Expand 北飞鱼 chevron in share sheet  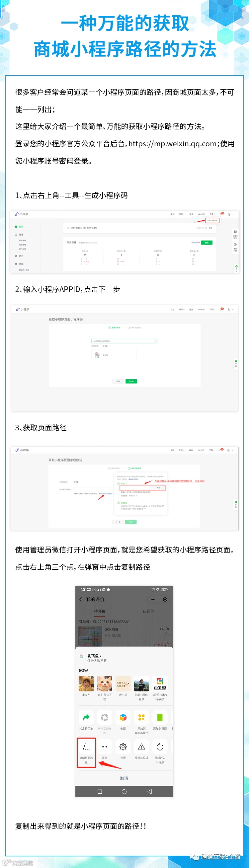[x=101, y=656]
